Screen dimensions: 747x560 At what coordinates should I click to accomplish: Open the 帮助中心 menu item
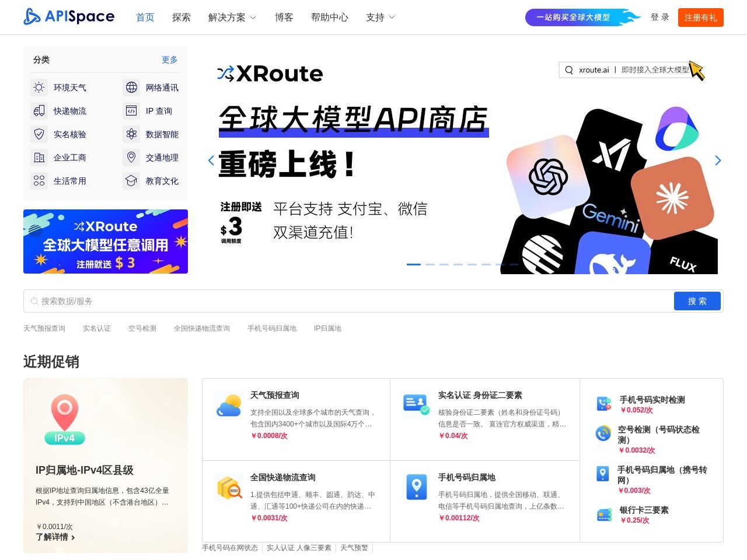point(330,17)
